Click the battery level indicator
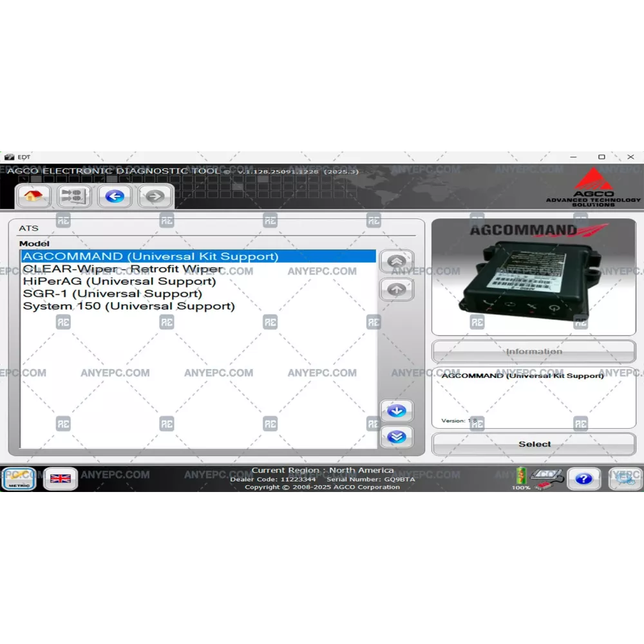Screen dimensions: 644x644 click(x=522, y=477)
